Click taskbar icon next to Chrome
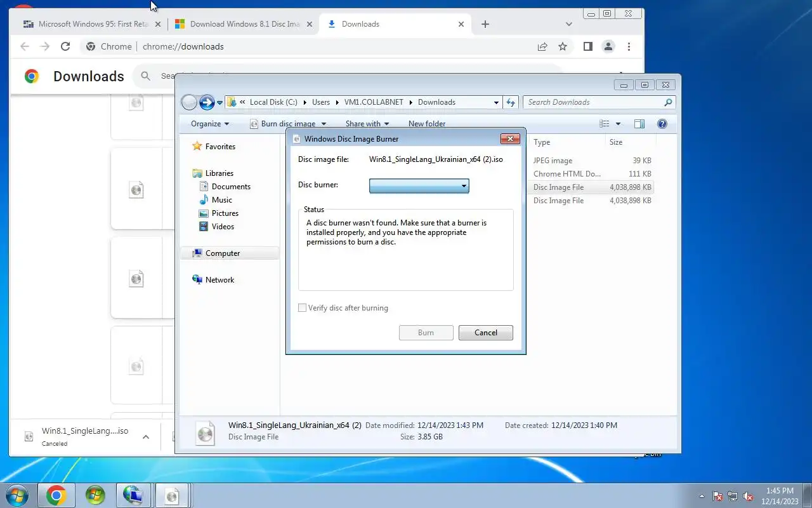This screenshot has width=812, height=508. pos(95,495)
